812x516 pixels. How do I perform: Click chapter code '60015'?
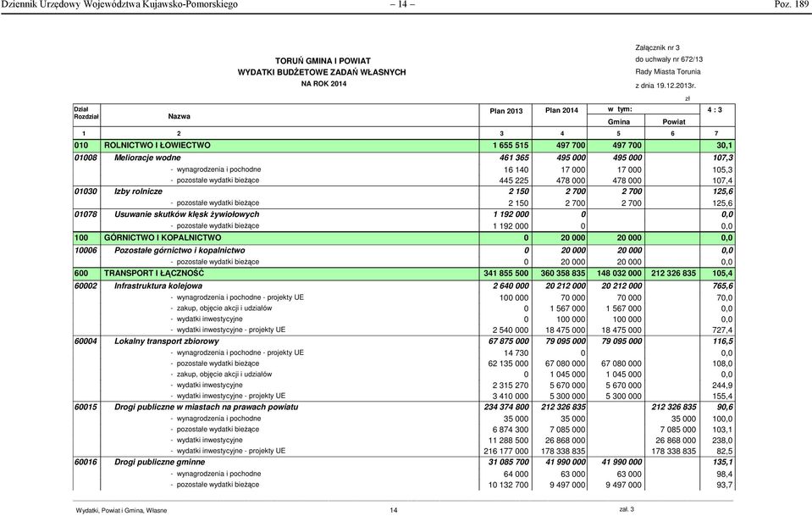86,407
